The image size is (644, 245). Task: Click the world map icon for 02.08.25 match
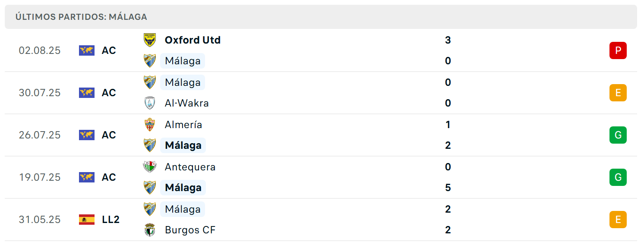coord(87,50)
